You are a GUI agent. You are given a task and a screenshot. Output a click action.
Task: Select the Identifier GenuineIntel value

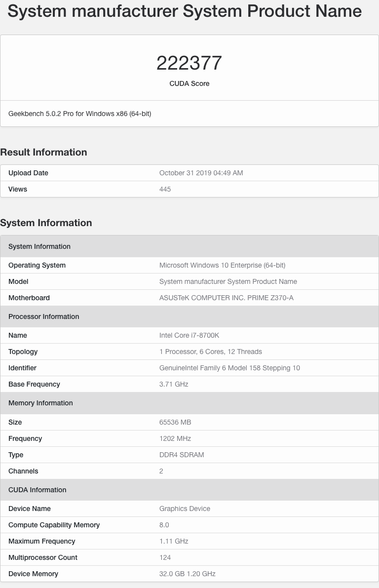coord(229,368)
